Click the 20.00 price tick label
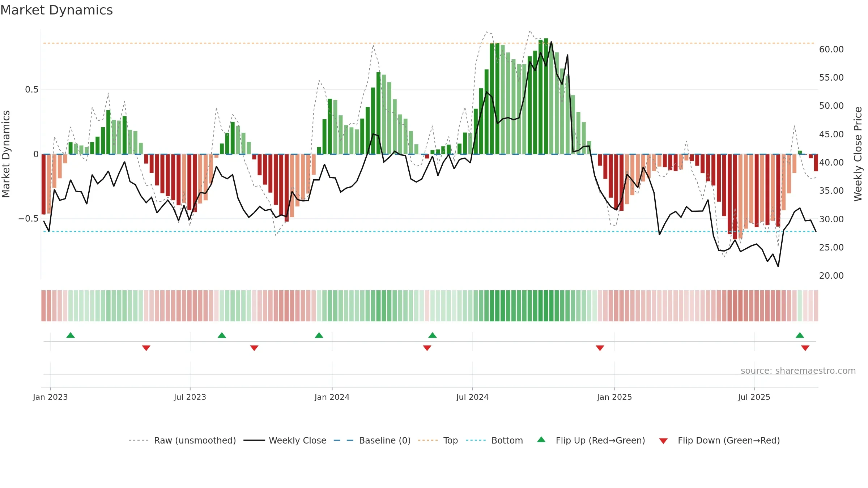 [x=831, y=276]
